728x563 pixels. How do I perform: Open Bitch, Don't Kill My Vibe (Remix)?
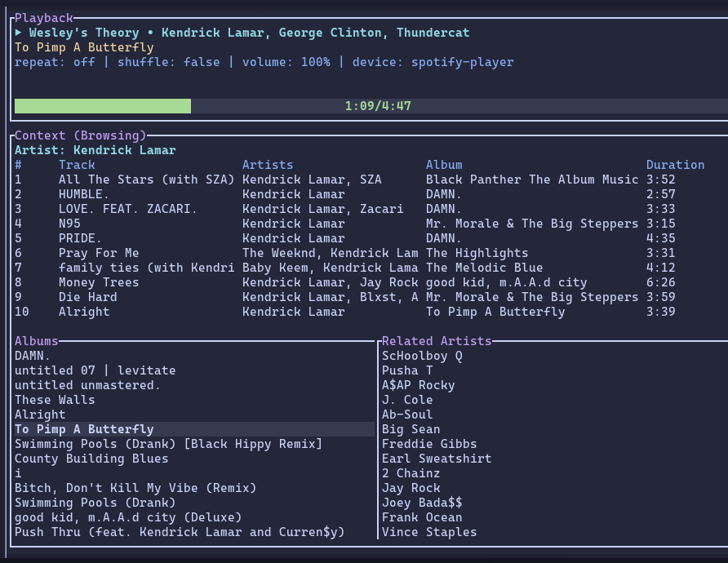(135, 488)
